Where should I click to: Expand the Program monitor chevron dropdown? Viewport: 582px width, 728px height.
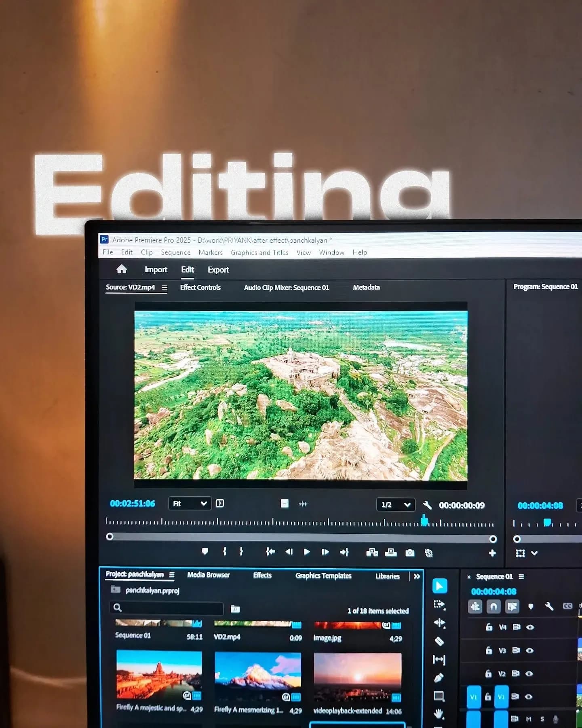click(x=534, y=553)
